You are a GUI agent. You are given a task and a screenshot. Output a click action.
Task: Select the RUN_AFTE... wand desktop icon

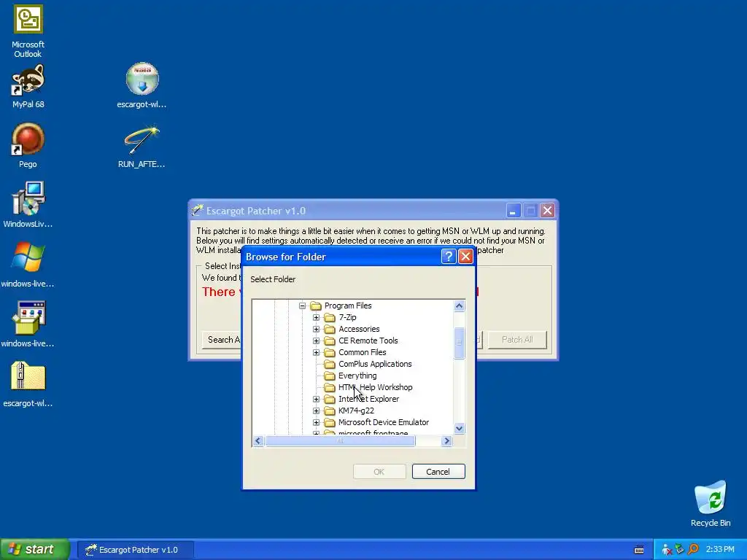(x=142, y=146)
